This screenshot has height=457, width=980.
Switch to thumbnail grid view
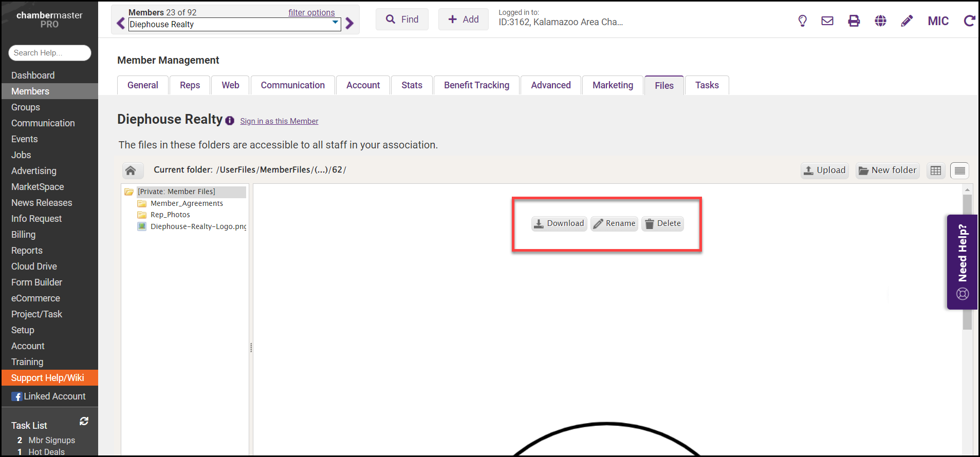pyautogui.click(x=936, y=170)
